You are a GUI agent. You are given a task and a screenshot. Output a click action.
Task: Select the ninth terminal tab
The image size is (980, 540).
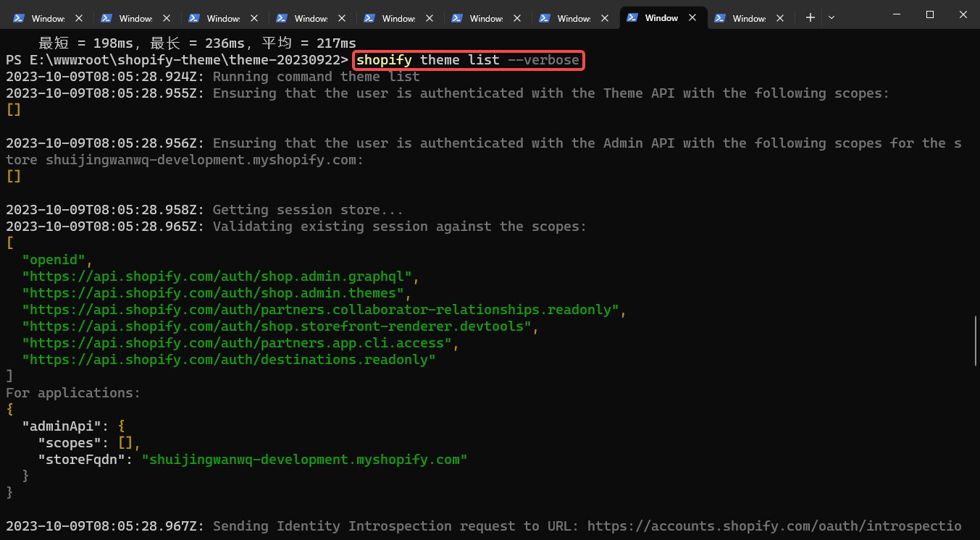[x=748, y=18]
